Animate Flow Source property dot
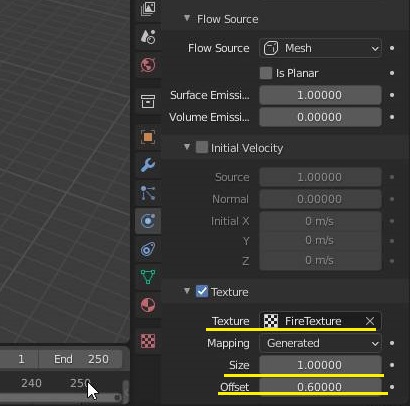The width and height of the screenshot is (410, 406). 392,48
